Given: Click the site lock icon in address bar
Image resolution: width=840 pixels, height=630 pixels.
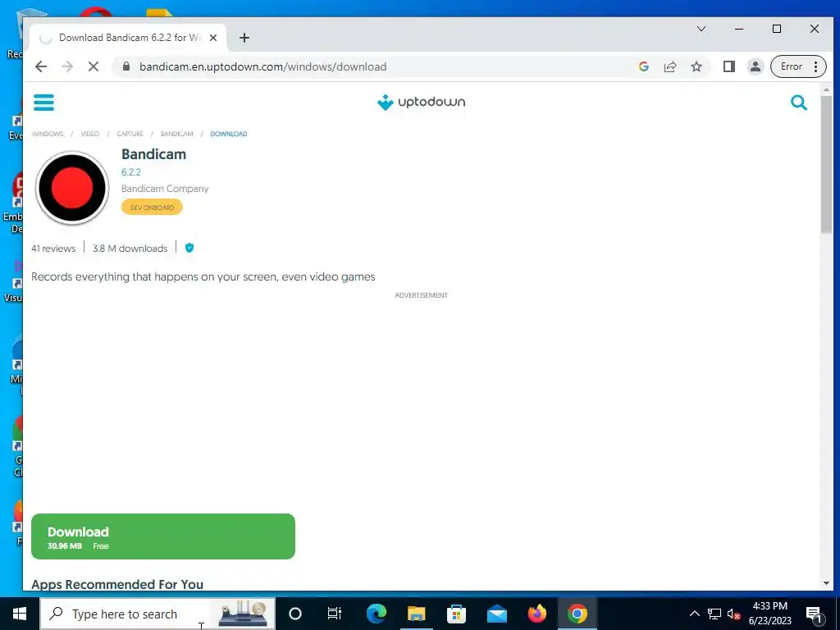Looking at the screenshot, I should [x=126, y=66].
